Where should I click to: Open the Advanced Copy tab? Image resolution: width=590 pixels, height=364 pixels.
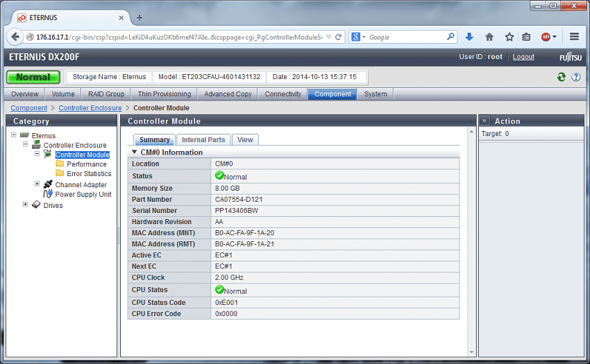click(228, 94)
